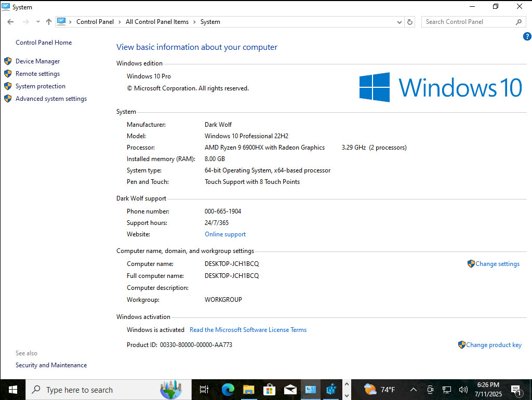Click the Online support website link
This screenshot has height=400, width=532.
[x=225, y=234]
